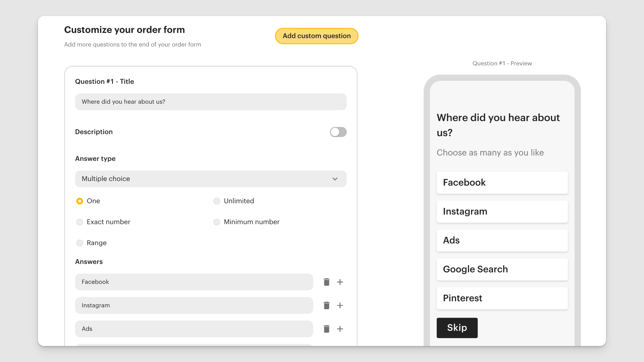This screenshot has height=362, width=644.
Task: Delete the Ads answer option
Action: tap(327, 329)
